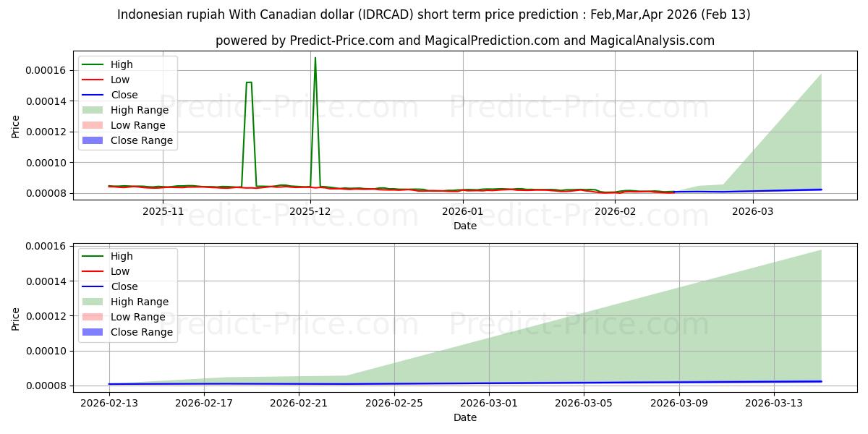Click the High Range swatch in bottom legend
Viewport: 868px width, 434px height.
(93, 302)
